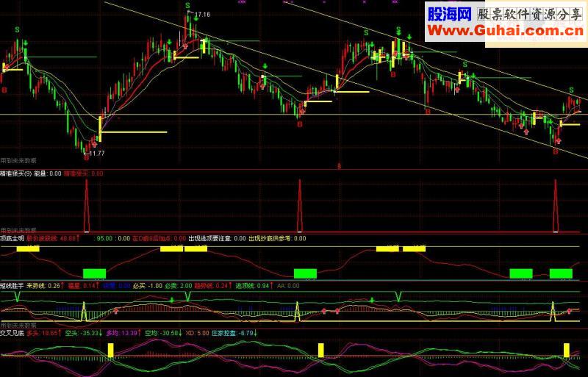Click the 必卖: 2.00 value
Viewport: 588px width, 377px height.
tap(179, 285)
